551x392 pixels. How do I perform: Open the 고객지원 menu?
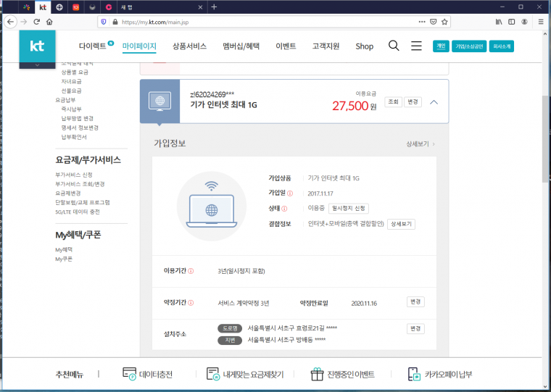click(326, 46)
